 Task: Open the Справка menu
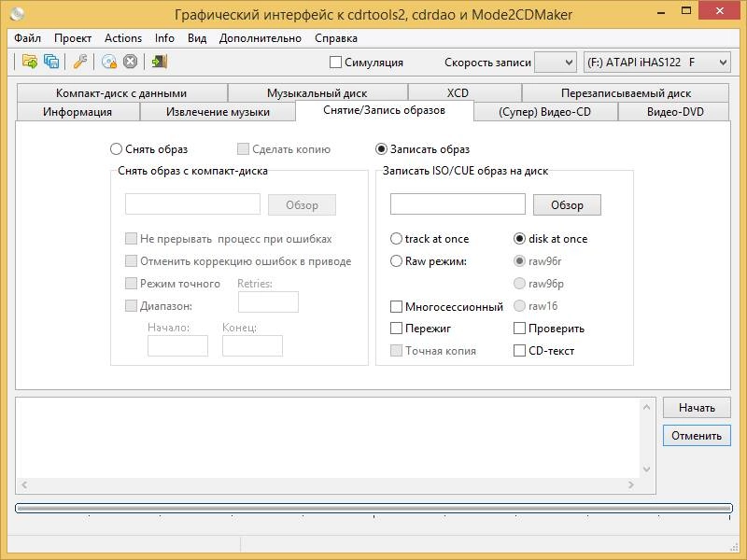(x=336, y=38)
